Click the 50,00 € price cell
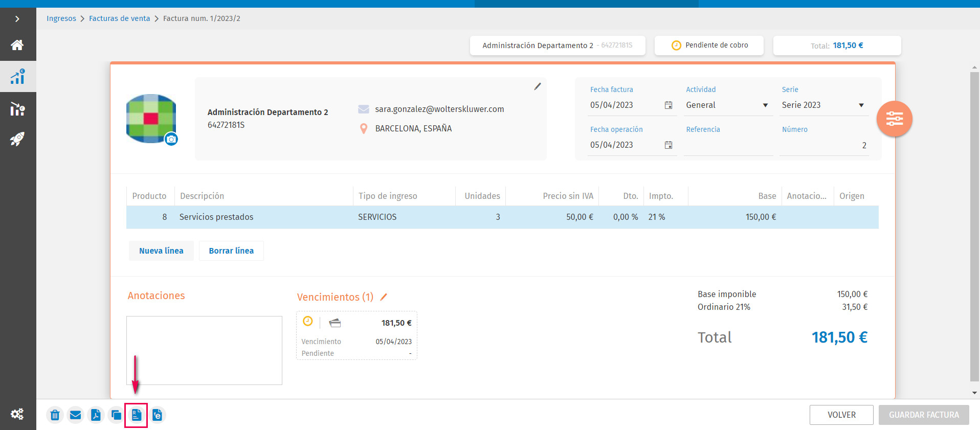The width and height of the screenshot is (980, 430). 552,217
